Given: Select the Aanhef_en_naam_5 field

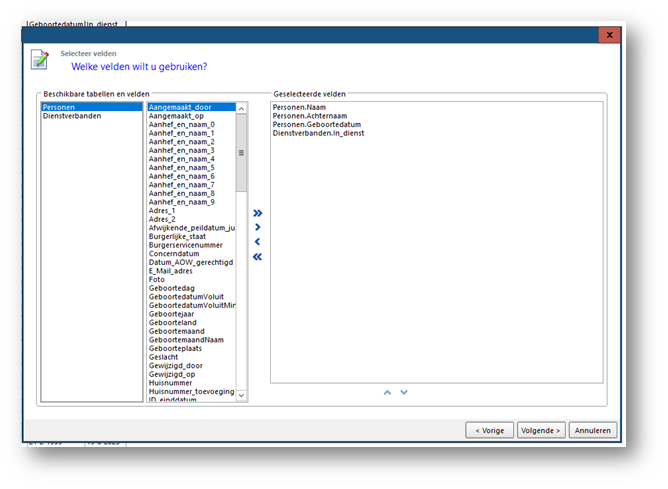Looking at the screenshot, I should click(x=191, y=167).
